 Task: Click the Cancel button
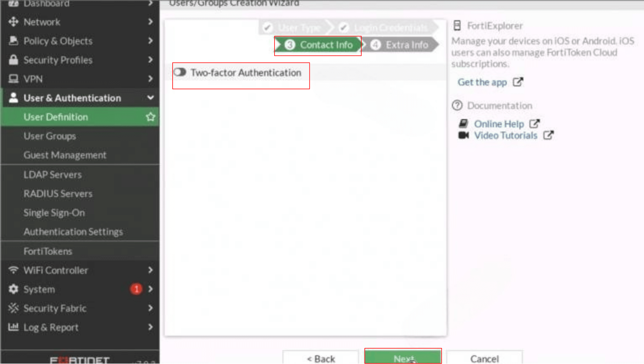(x=484, y=358)
